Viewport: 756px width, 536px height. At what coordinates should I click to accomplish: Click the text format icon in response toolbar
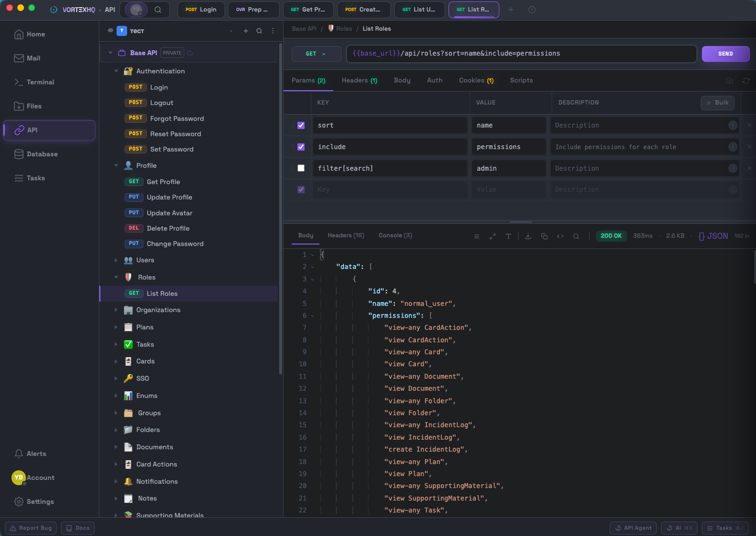point(508,236)
